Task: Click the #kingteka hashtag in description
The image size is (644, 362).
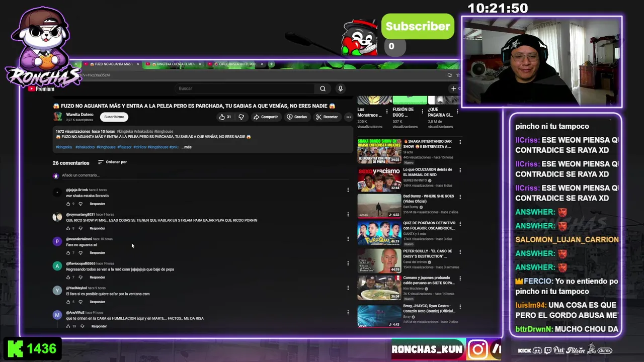Action: [64, 147]
